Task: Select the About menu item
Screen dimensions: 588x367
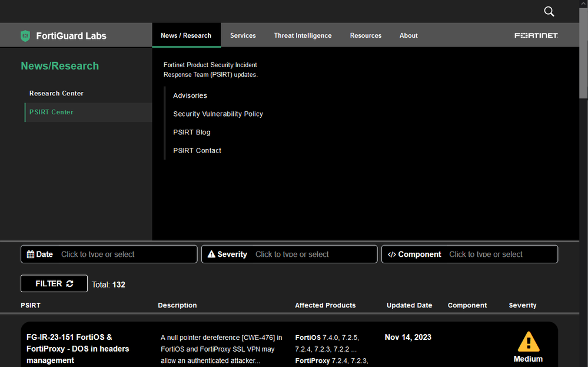Action: point(408,35)
